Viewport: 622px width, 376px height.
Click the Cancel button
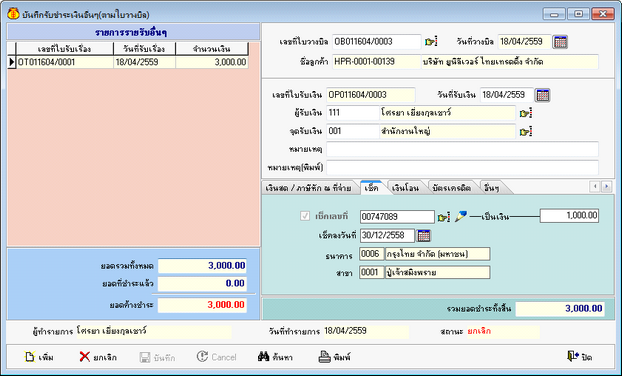coord(217,357)
